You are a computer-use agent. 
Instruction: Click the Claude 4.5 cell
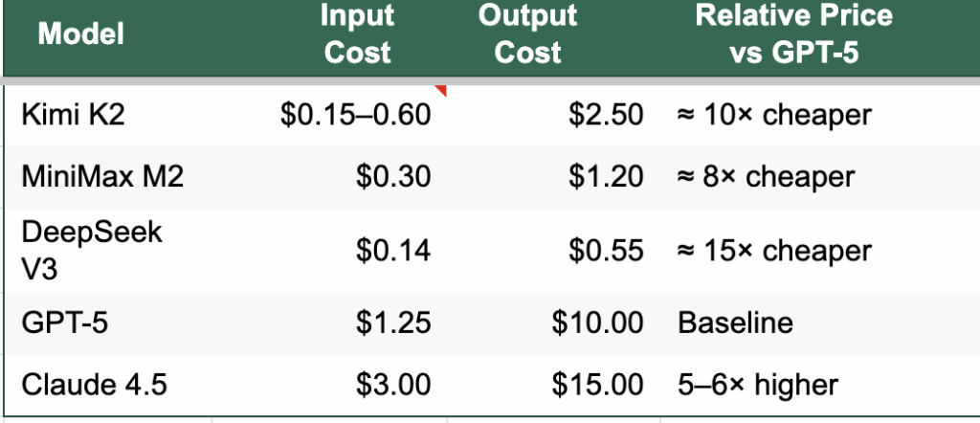point(94,386)
